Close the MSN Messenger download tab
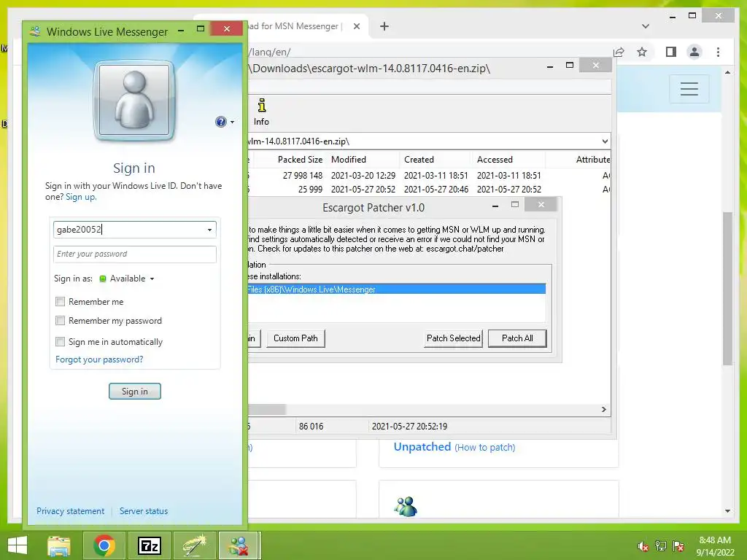The height and width of the screenshot is (560, 747). click(x=356, y=26)
